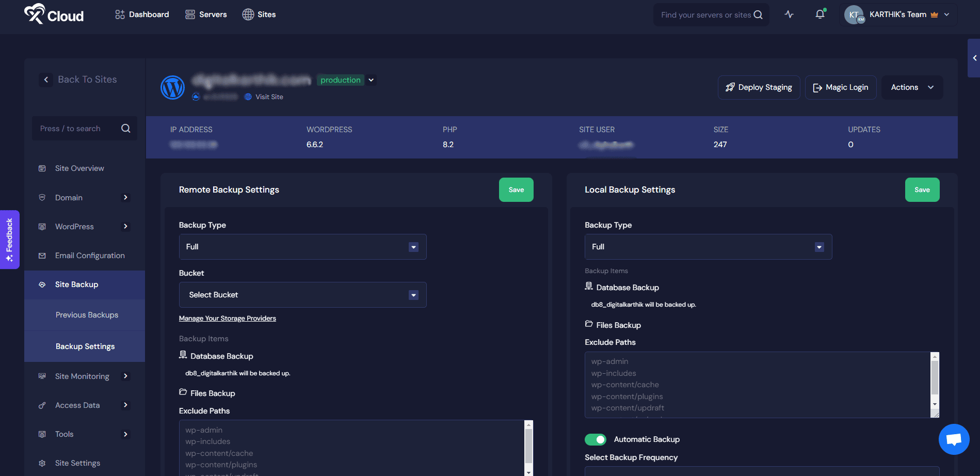
Task: Click Magic Login button
Action: pyautogui.click(x=841, y=87)
